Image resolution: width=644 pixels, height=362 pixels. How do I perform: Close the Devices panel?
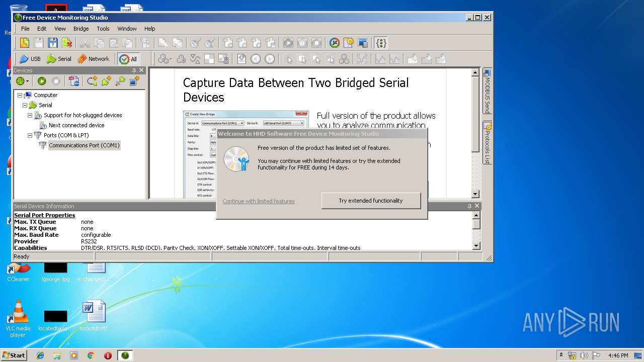pos(141,70)
